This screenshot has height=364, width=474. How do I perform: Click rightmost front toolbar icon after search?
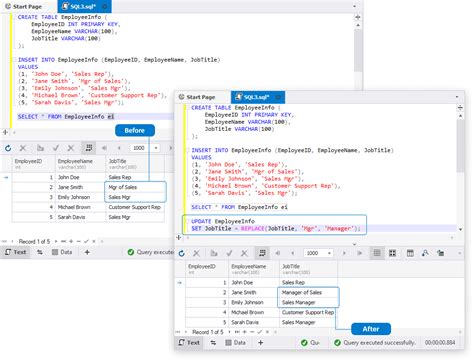(x=440, y=253)
